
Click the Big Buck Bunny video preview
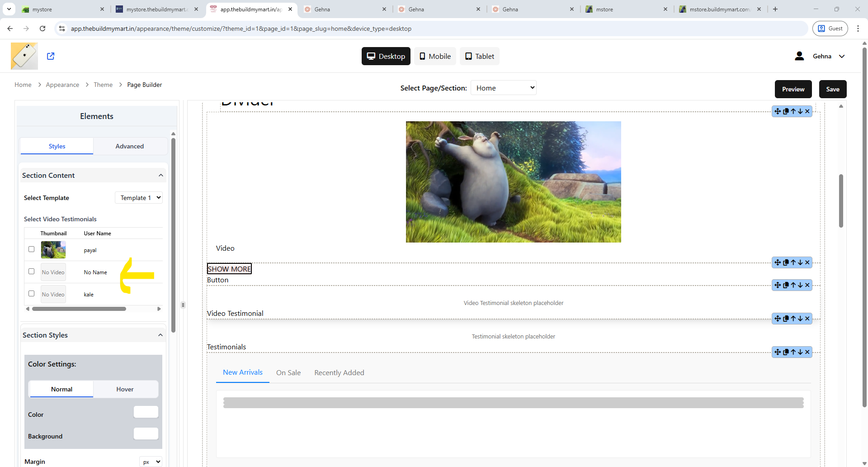(514, 182)
